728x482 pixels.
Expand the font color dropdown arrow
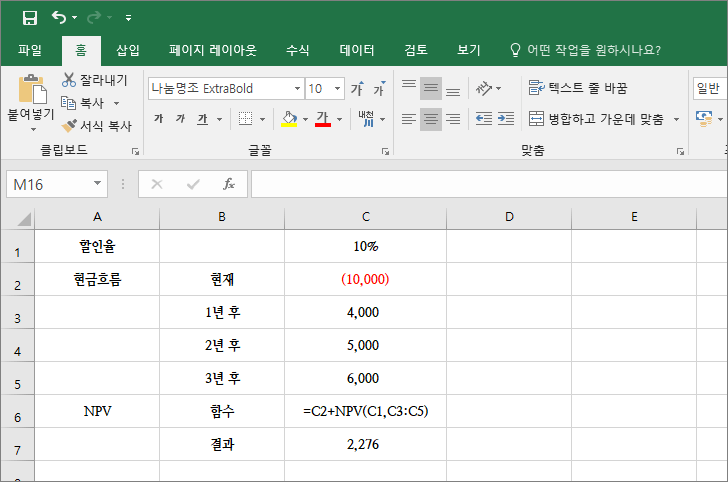click(x=339, y=119)
